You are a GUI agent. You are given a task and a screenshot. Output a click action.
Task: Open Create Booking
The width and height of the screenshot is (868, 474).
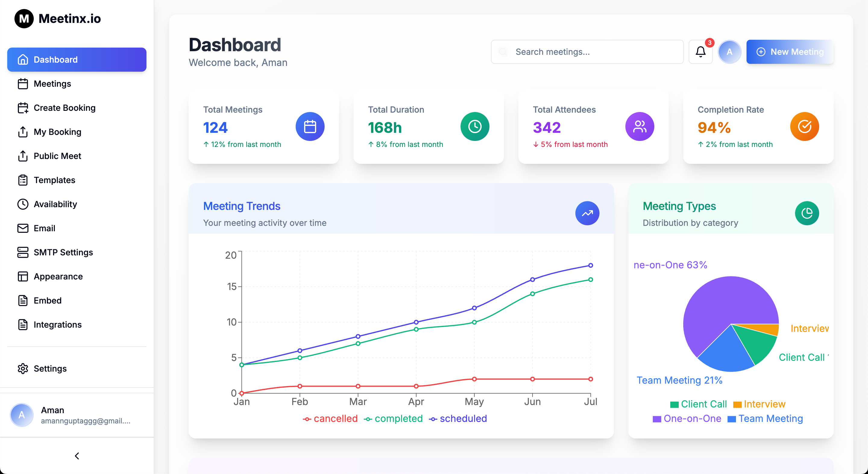[64, 108]
